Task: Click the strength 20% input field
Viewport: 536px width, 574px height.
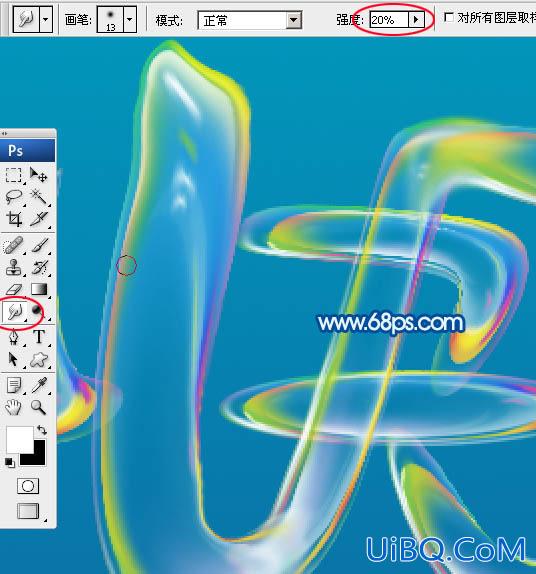Action: point(389,19)
